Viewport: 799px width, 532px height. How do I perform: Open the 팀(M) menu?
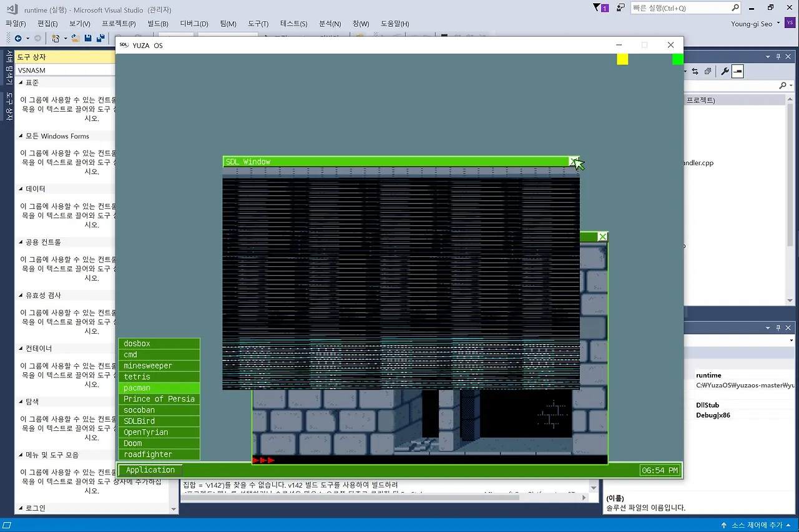(228, 24)
